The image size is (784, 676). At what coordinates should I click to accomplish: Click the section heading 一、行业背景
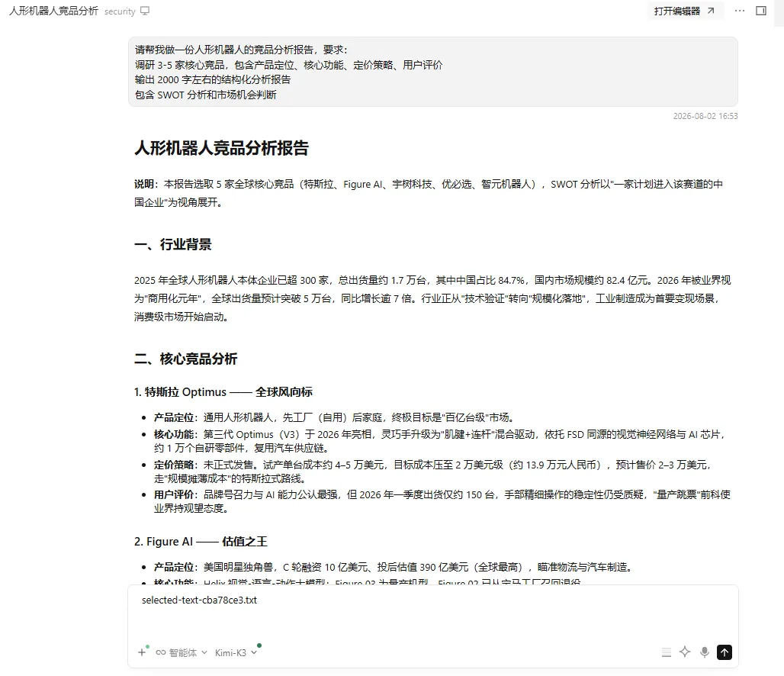coord(173,245)
